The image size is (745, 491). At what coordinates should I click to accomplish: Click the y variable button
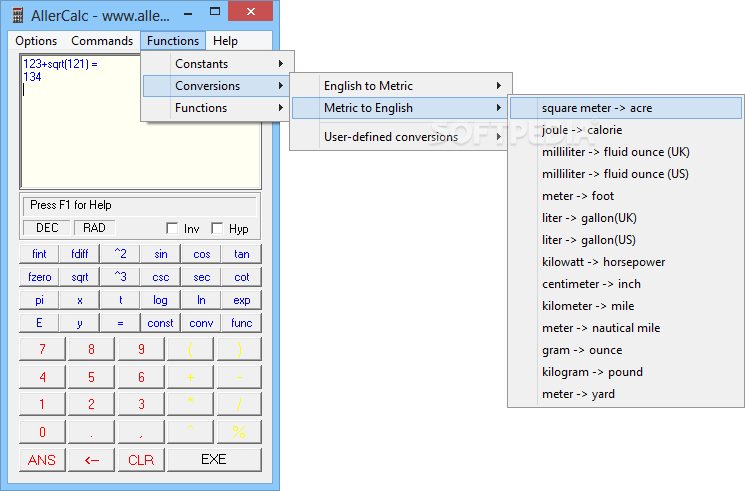click(x=79, y=323)
